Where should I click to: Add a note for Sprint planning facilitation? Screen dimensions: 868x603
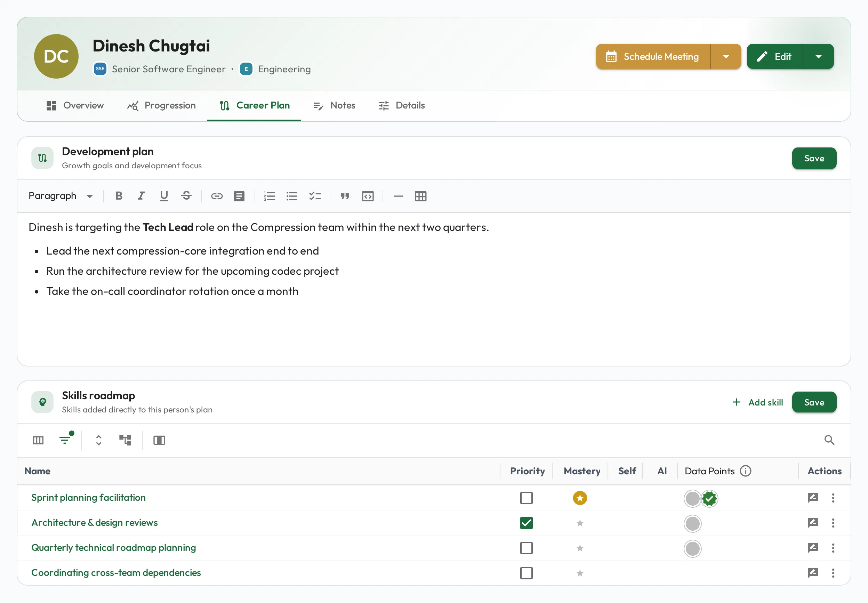[x=813, y=498]
